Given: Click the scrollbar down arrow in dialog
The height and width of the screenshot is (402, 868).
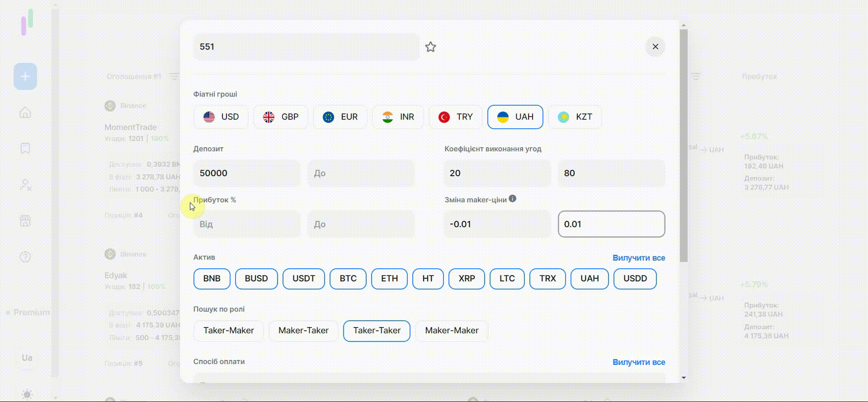Looking at the screenshot, I should [x=684, y=378].
